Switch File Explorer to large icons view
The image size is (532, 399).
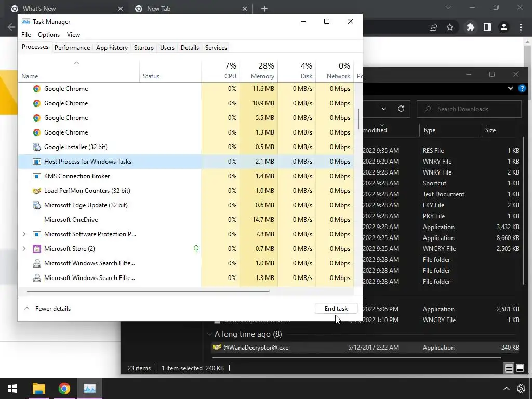[x=520, y=368]
